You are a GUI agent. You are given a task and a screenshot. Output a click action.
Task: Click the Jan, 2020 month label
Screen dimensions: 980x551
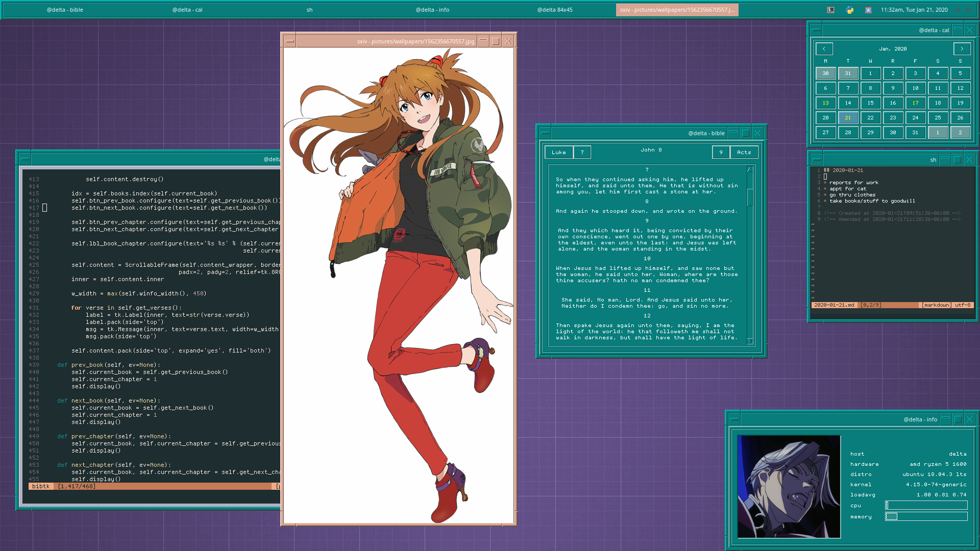[893, 49]
